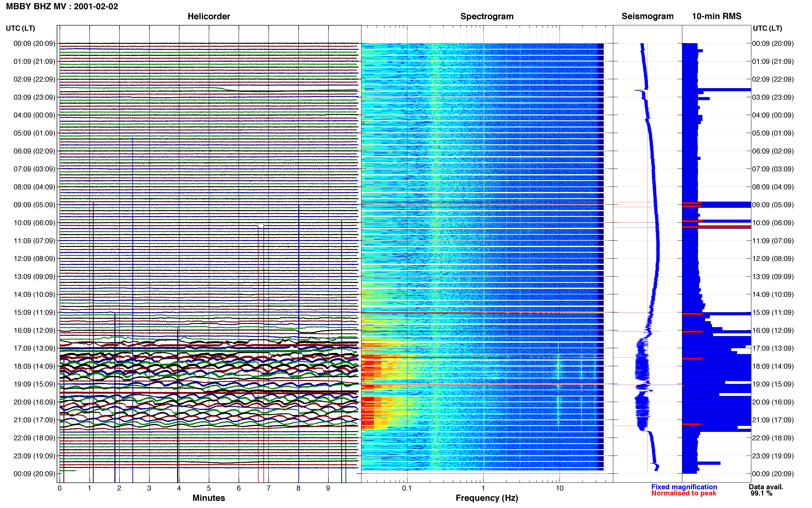Click left time label '21:09 (17:09)'
This screenshot has width=812, height=508.
[34, 420]
